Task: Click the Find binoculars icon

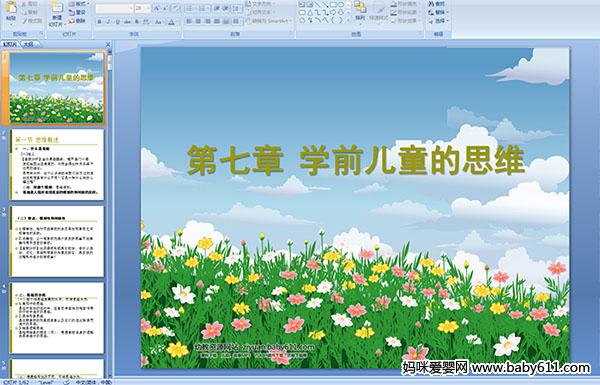Action: [431, 4]
